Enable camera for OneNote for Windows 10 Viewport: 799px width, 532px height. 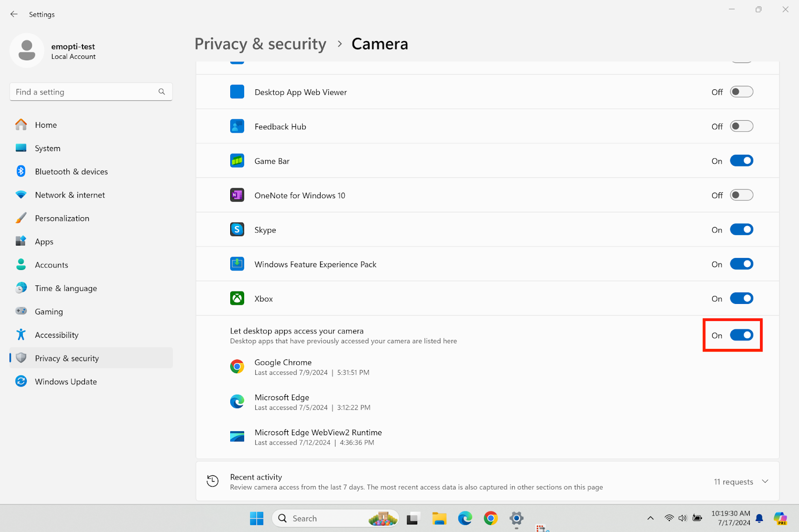coord(742,195)
